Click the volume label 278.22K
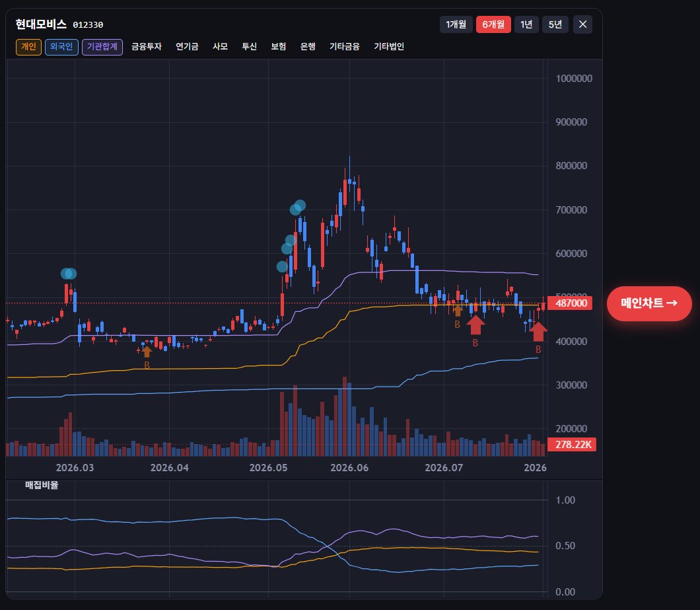 tap(573, 445)
